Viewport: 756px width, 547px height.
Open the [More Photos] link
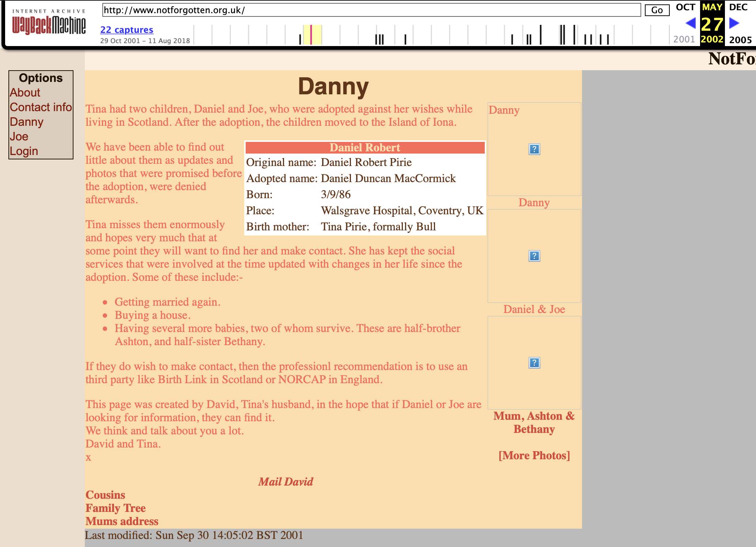click(534, 455)
